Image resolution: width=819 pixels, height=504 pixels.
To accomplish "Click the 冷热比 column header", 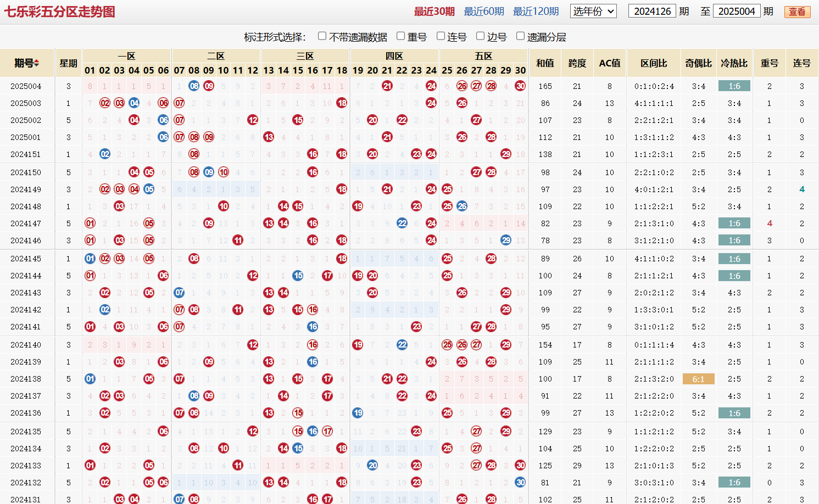I will pos(734,63).
